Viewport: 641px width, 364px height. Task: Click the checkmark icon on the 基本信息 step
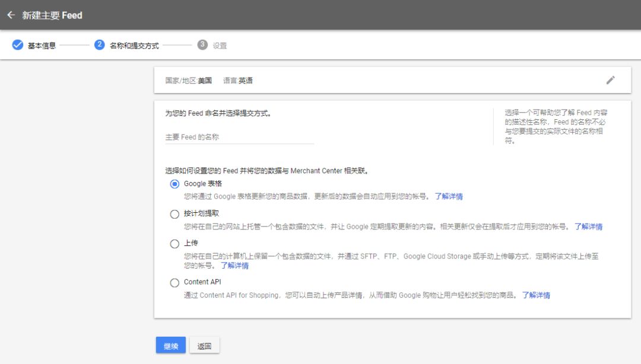(x=18, y=44)
